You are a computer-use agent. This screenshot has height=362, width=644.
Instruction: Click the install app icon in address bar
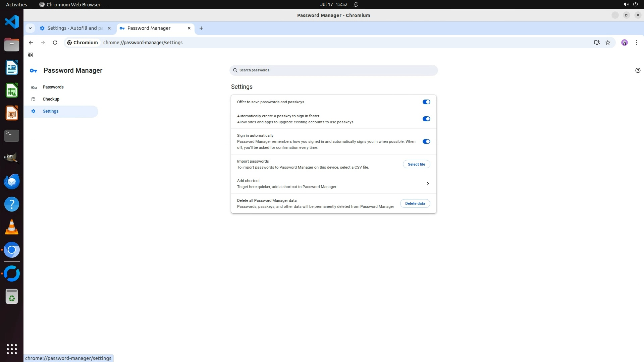coord(597,43)
